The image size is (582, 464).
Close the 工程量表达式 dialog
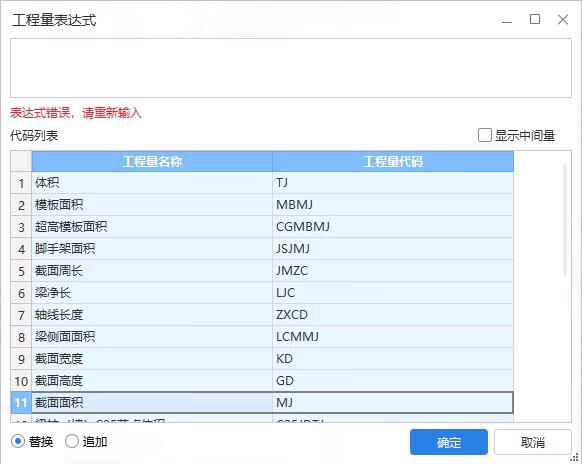[x=563, y=19]
